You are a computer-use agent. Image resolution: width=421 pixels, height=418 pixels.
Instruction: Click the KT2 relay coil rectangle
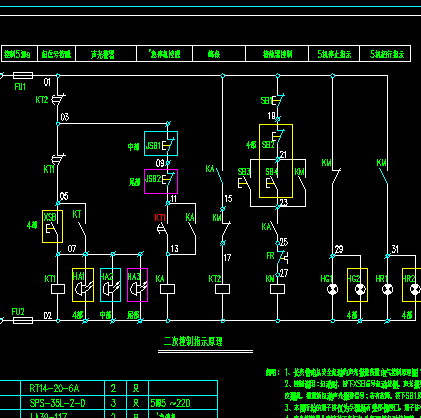tap(223, 289)
